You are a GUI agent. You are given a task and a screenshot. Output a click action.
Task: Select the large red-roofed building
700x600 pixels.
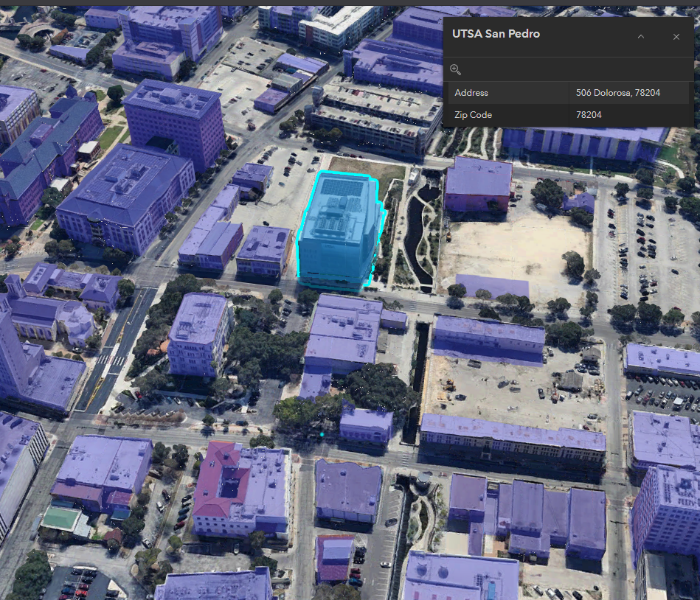[x=221, y=479]
